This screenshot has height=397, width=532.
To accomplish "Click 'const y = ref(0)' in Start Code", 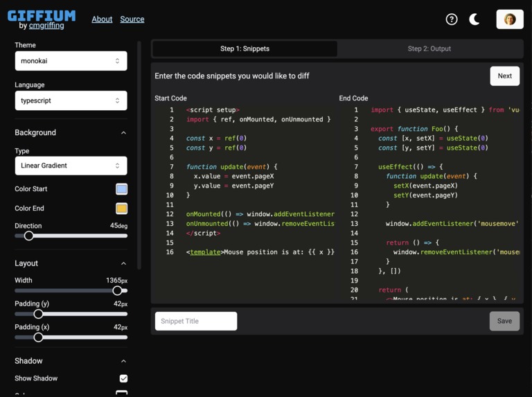I will [x=216, y=148].
